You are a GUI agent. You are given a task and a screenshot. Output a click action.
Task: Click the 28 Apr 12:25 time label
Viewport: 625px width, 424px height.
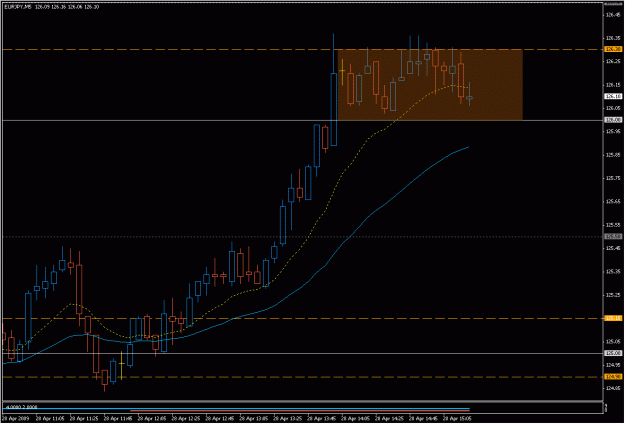pyautogui.click(x=185, y=419)
